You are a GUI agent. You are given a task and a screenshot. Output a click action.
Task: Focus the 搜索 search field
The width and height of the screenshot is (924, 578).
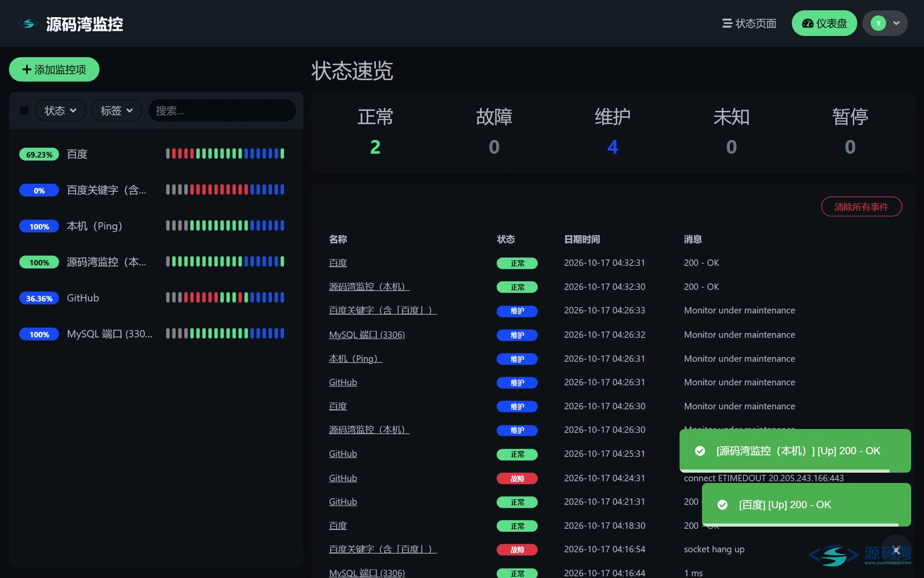coord(222,110)
